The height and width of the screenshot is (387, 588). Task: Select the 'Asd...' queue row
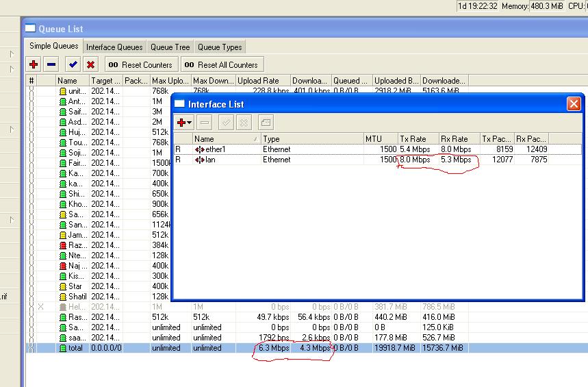(x=99, y=122)
